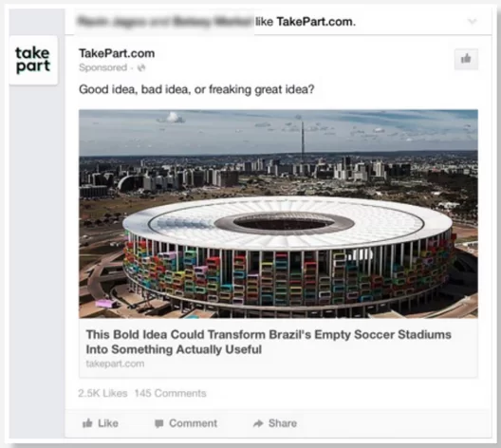Viewport: 501px width, 448px height.
Task: View the 145 Comments count
Action: click(170, 393)
